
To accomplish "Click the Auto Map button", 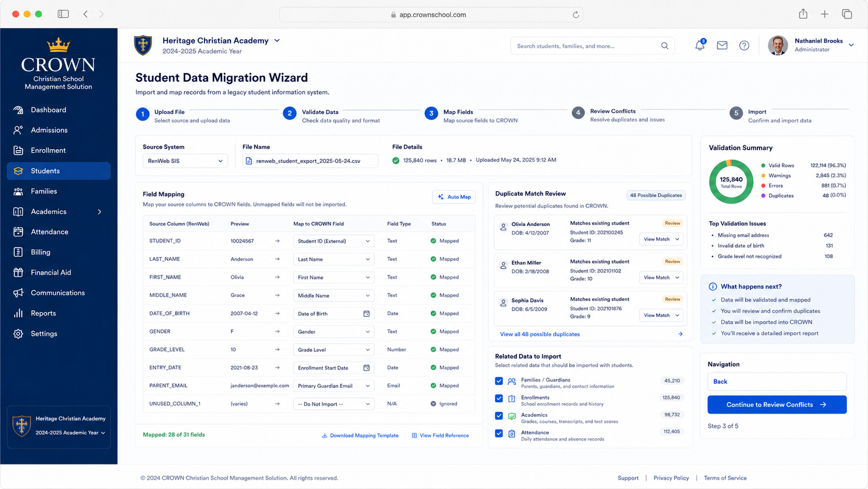I will [x=454, y=197].
